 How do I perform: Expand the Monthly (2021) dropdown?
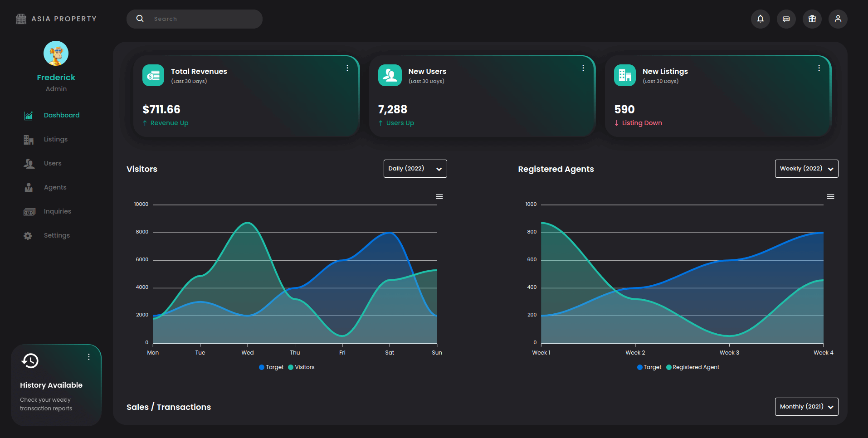[806, 407]
